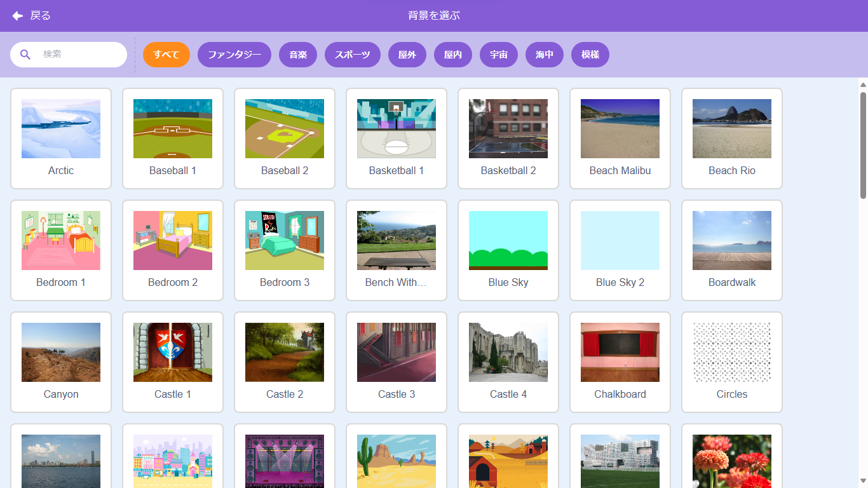
Task: Click the search magnifier icon
Action: coord(25,55)
